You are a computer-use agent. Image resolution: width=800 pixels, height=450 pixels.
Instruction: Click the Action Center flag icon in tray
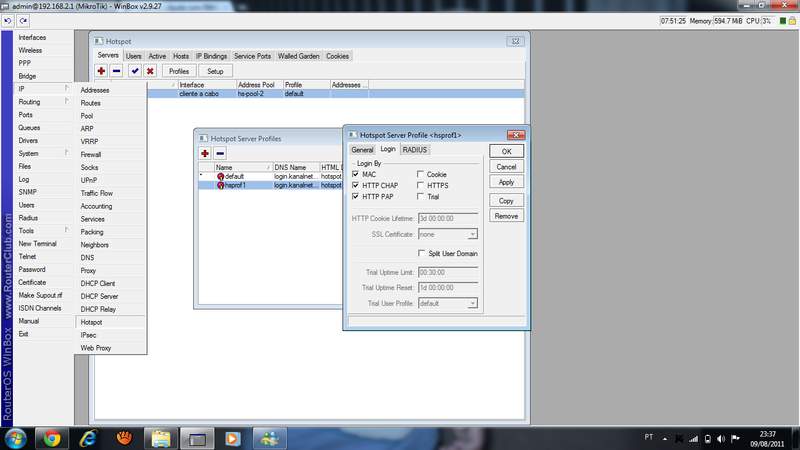point(735,438)
